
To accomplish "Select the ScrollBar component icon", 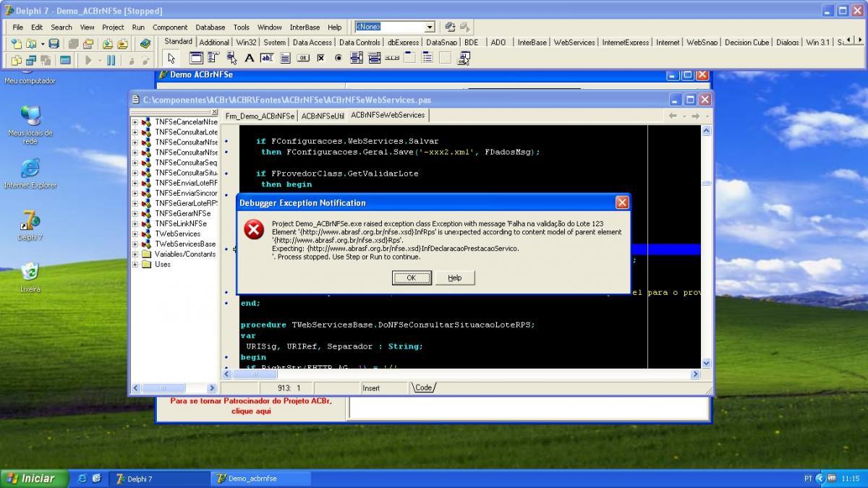I will [392, 59].
